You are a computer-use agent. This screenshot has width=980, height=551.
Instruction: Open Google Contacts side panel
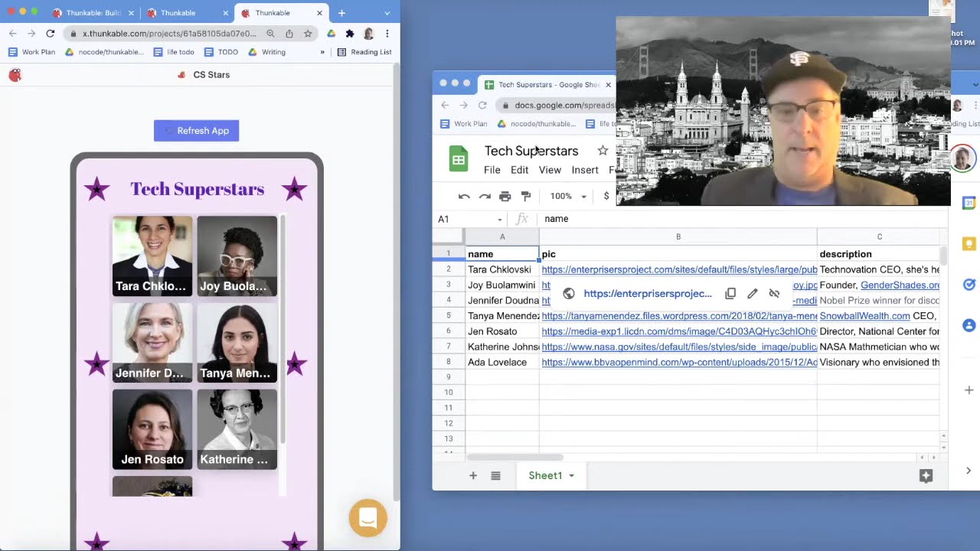coord(969,325)
